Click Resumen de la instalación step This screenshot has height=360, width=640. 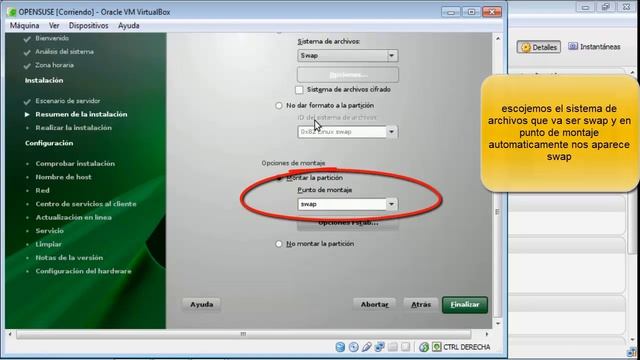[81, 115]
